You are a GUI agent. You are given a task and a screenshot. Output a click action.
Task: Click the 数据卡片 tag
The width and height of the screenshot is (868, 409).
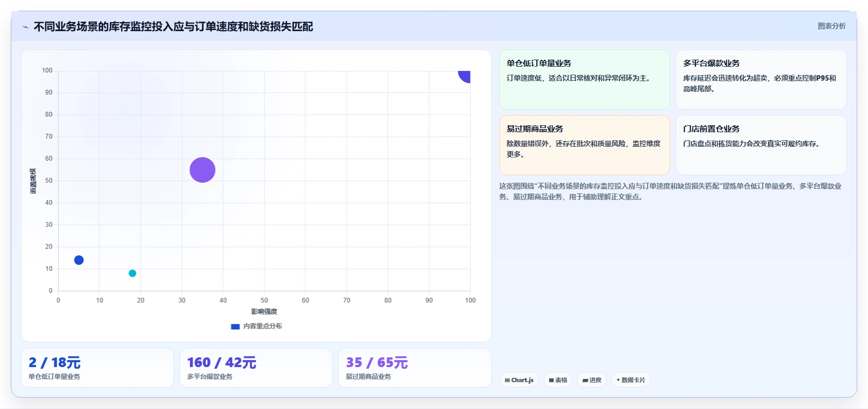[631, 380]
